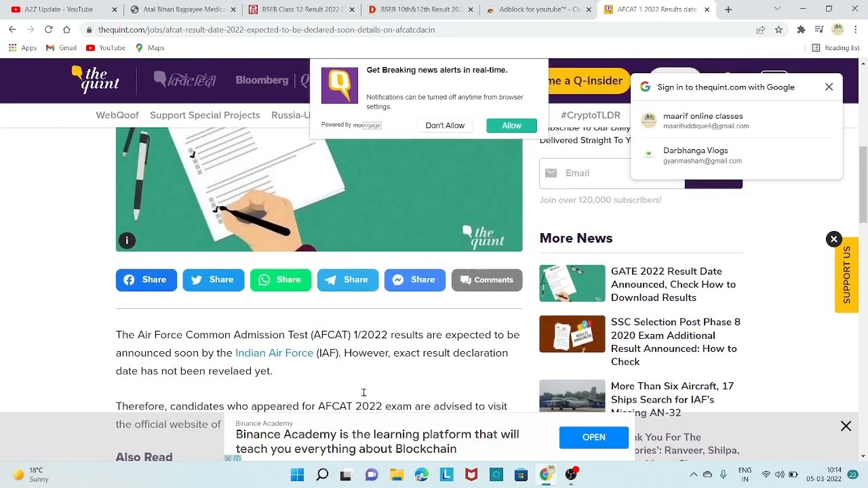Viewport: 868px width, 488px height.
Task: Open the browser home page icon
Action: click(x=66, y=30)
